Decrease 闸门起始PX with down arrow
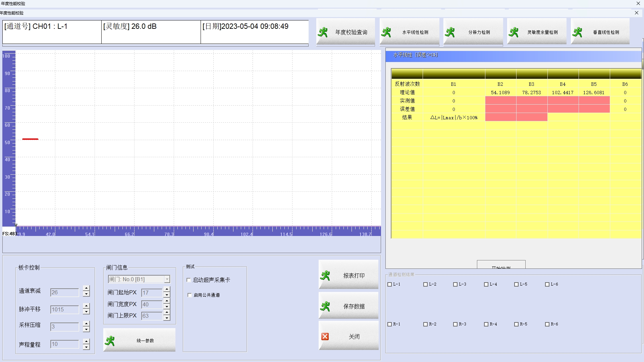Image resolution: width=644 pixels, height=362 pixels. pyautogui.click(x=167, y=295)
